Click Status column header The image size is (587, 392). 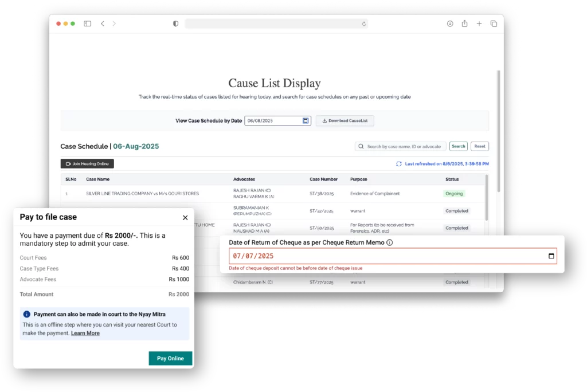pos(452,179)
